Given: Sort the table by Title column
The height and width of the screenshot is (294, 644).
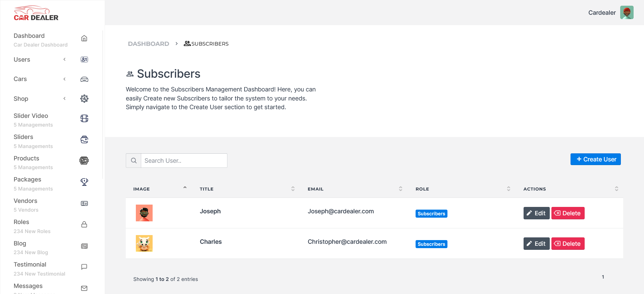Looking at the screenshot, I should [x=293, y=189].
